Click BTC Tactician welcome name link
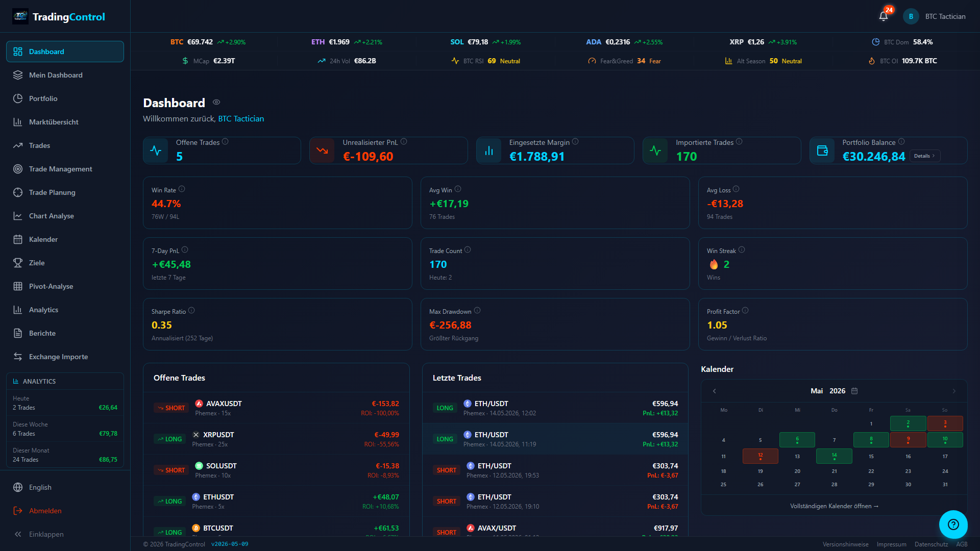Image resolution: width=980 pixels, height=551 pixels. pyautogui.click(x=241, y=118)
